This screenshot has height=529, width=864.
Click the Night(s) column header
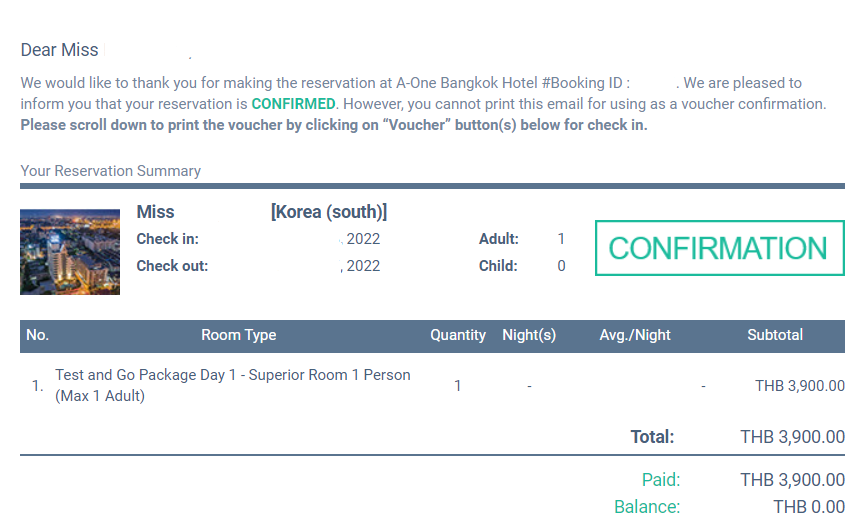(529, 335)
